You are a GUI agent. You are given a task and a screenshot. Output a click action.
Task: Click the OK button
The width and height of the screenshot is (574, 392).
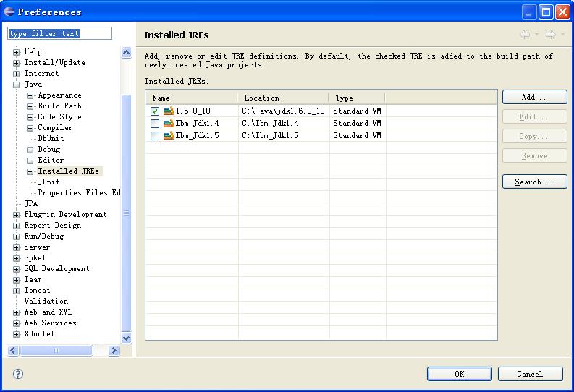460,374
